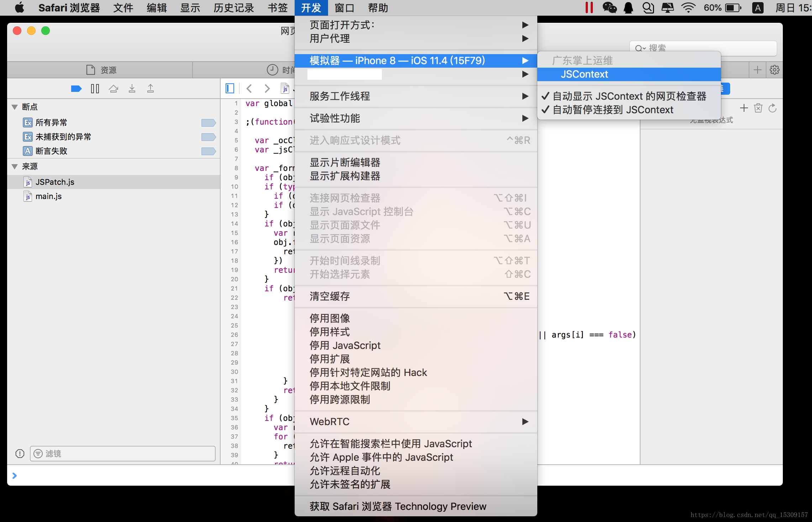Choose 清空缓存 menu item

point(416,296)
